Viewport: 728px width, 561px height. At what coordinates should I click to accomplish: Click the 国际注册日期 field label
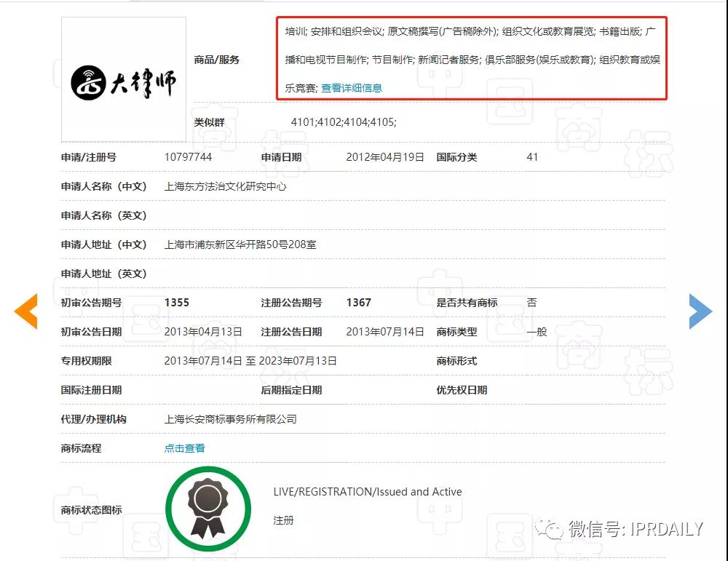[92, 390]
